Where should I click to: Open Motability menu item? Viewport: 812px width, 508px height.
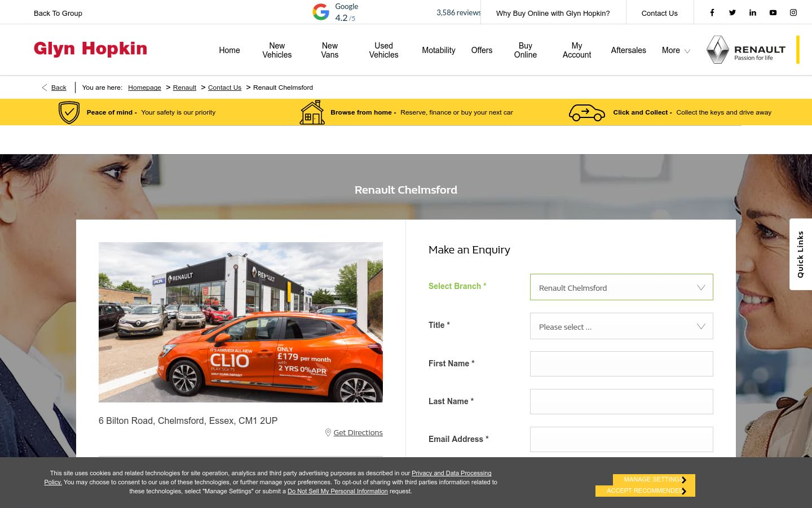[439, 50]
